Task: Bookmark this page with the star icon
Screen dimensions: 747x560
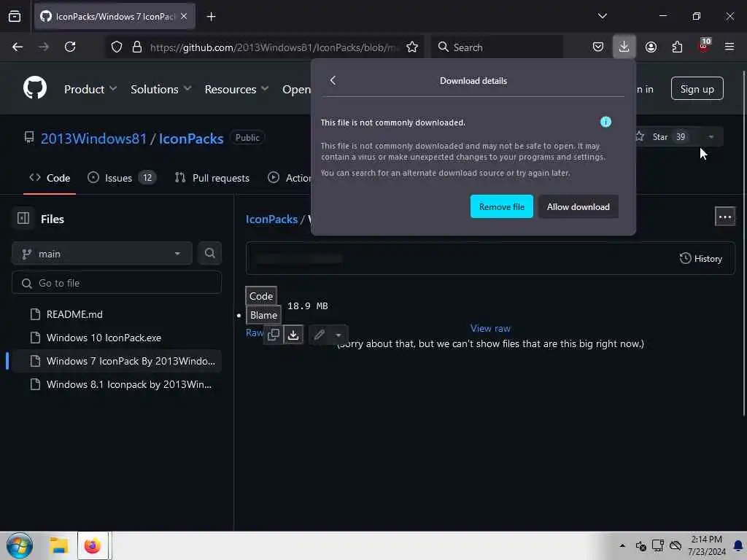Action: [412, 47]
